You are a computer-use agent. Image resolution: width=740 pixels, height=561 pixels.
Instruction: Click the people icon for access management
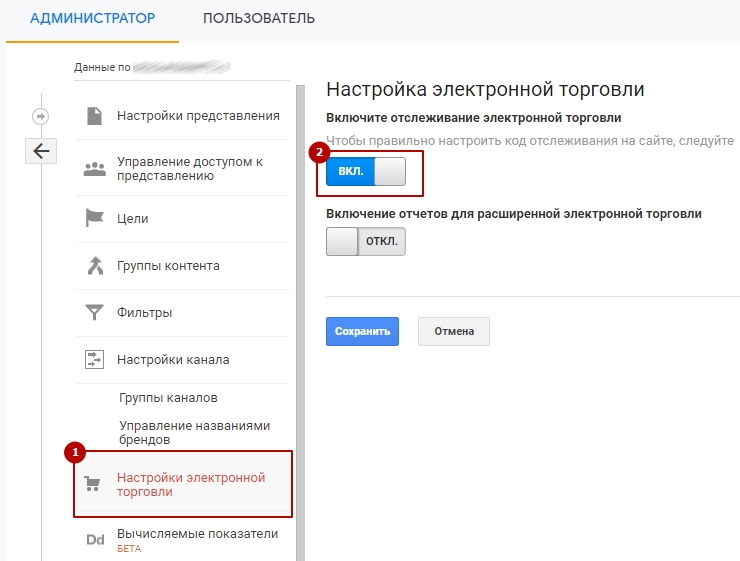(95, 168)
